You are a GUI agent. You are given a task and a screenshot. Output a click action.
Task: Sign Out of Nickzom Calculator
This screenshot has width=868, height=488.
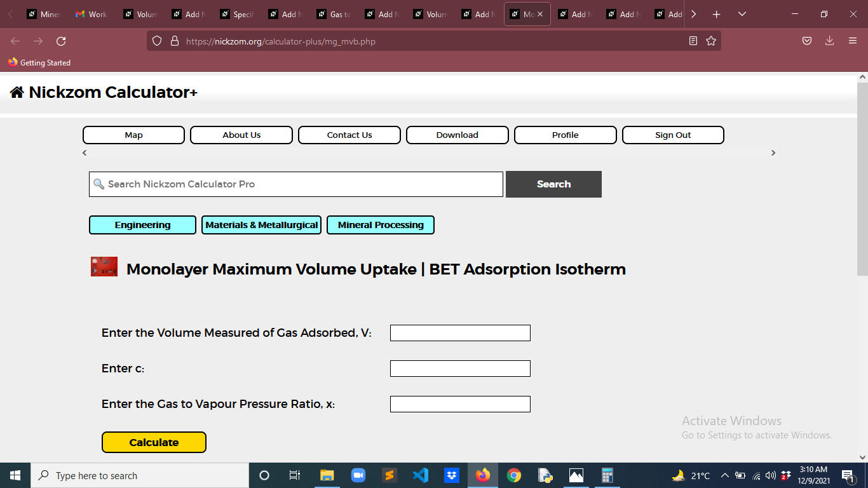point(673,135)
